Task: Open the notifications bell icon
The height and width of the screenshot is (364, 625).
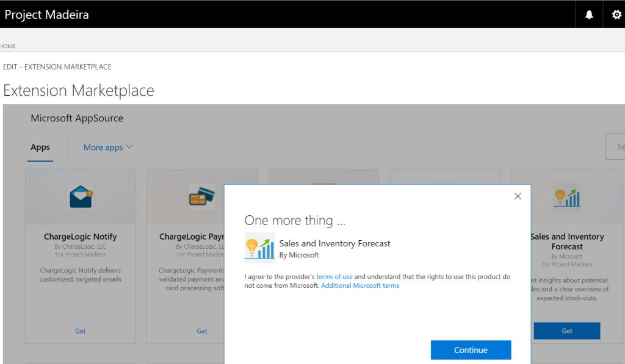Action: point(589,15)
